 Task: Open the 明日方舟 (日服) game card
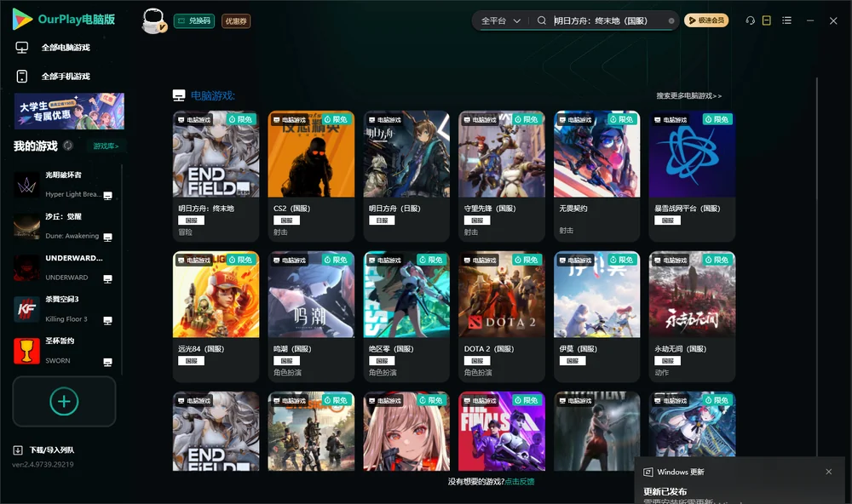[x=406, y=176]
